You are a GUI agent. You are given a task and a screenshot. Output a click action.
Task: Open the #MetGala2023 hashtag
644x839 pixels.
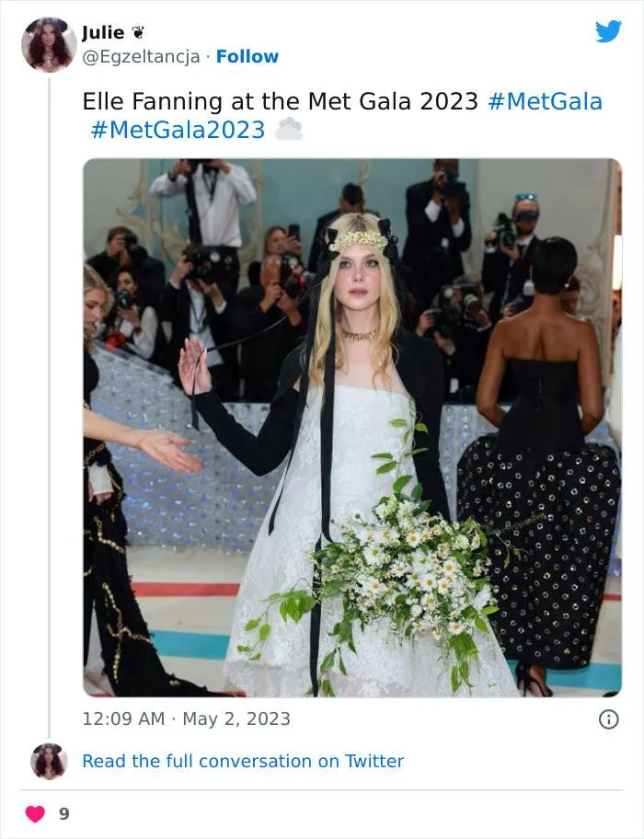[178, 130]
